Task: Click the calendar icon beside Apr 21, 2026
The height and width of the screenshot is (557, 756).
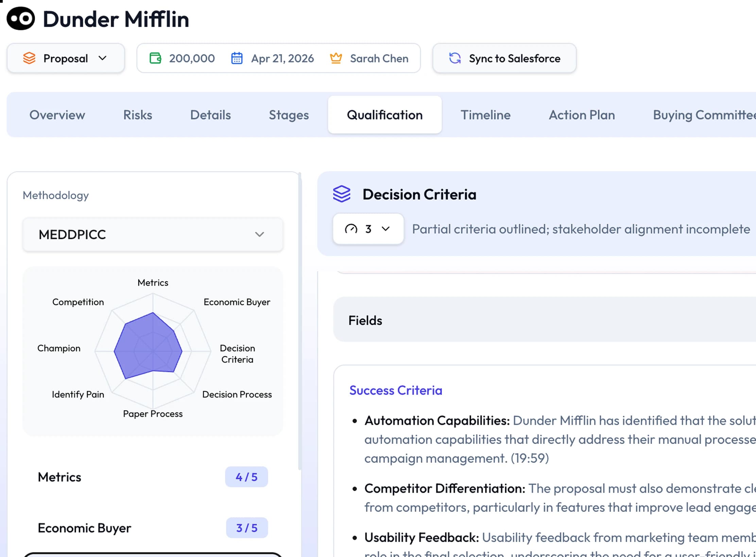Action: click(x=237, y=58)
